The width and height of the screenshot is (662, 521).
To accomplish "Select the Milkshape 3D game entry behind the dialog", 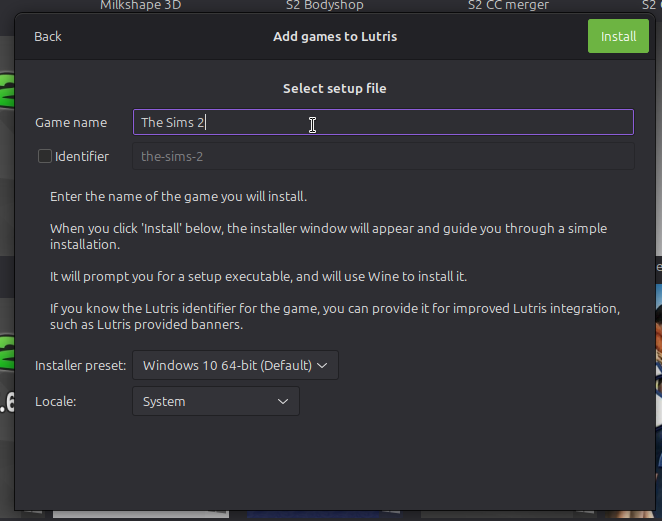I will pos(139,5).
